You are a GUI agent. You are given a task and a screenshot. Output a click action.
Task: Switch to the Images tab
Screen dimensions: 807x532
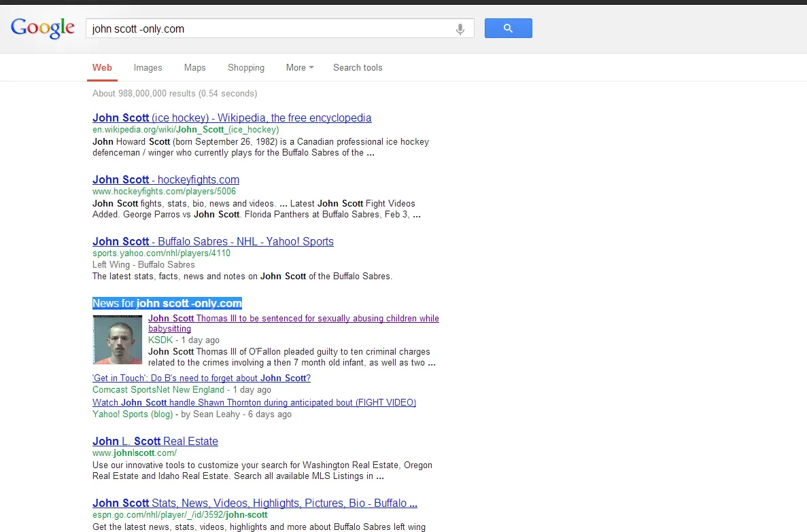pos(148,67)
